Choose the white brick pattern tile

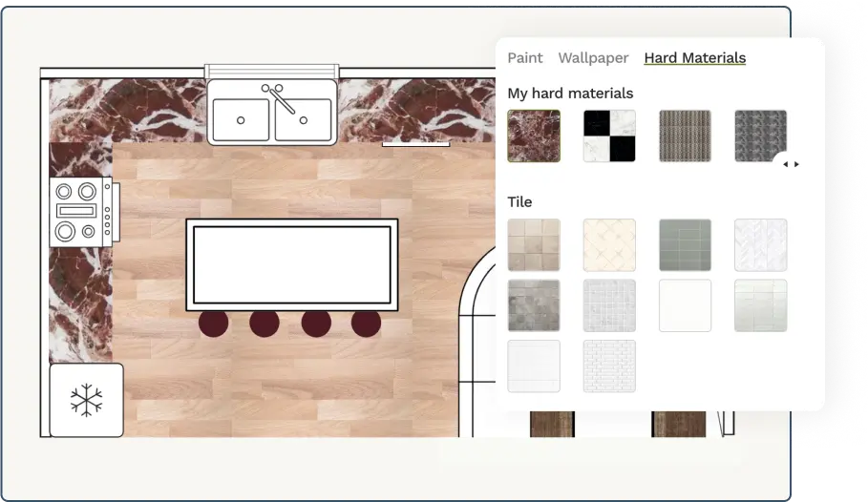pos(609,366)
